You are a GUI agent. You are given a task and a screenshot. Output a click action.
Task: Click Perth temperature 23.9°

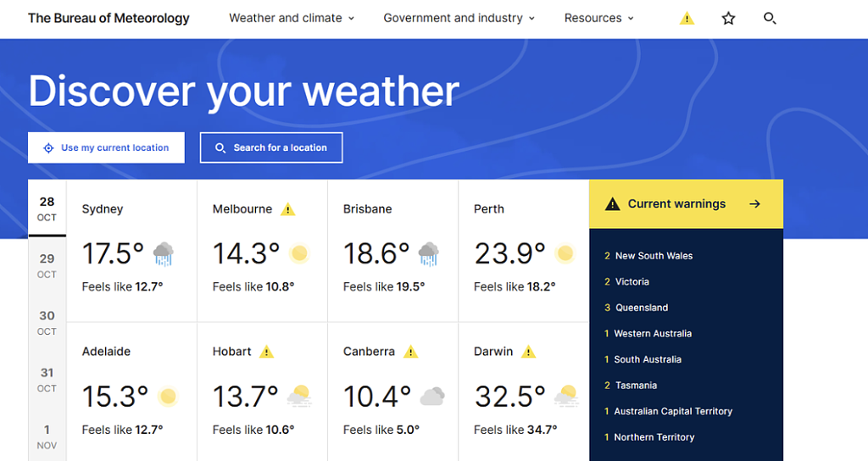[x=509, y=254]
